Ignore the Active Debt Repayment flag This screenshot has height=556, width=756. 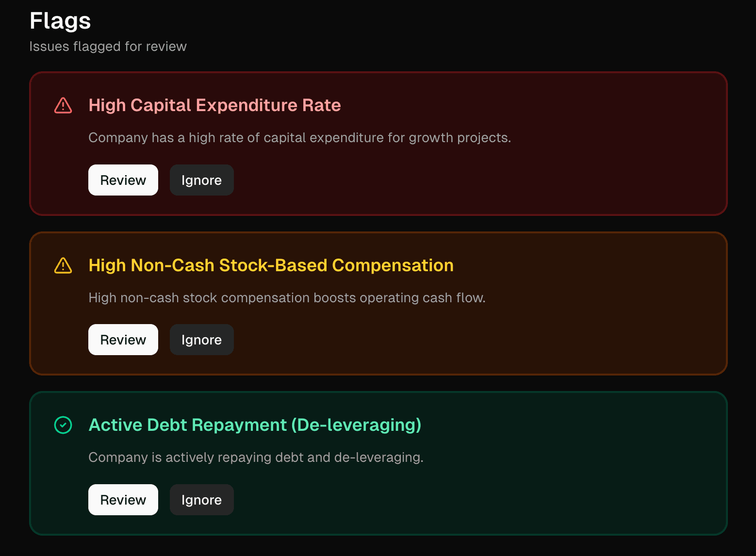pos(201,500)
